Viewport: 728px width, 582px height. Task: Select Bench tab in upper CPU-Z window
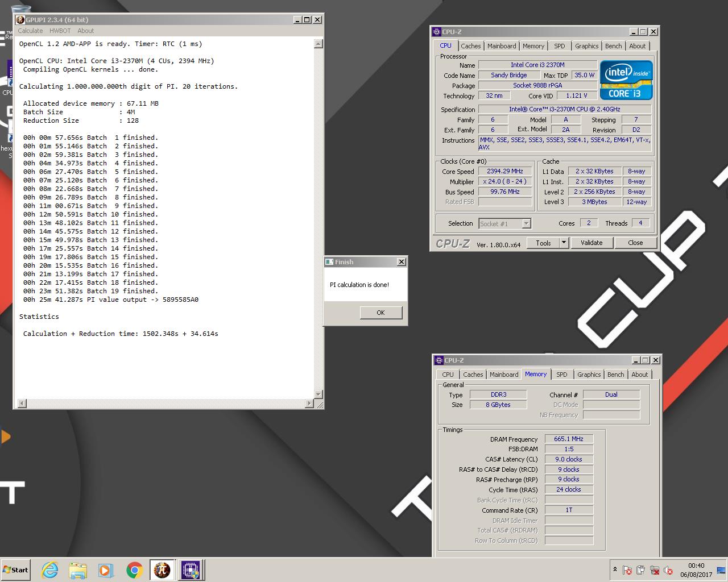click(x=613, y=46)
